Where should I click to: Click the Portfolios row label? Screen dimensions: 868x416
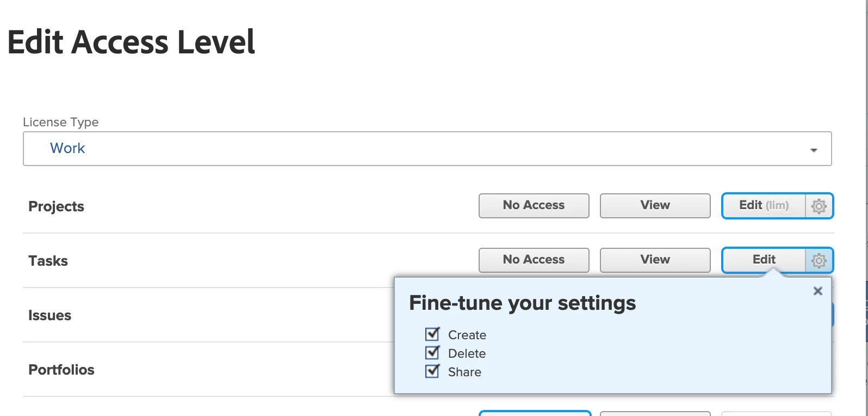(x=61, y=370)
